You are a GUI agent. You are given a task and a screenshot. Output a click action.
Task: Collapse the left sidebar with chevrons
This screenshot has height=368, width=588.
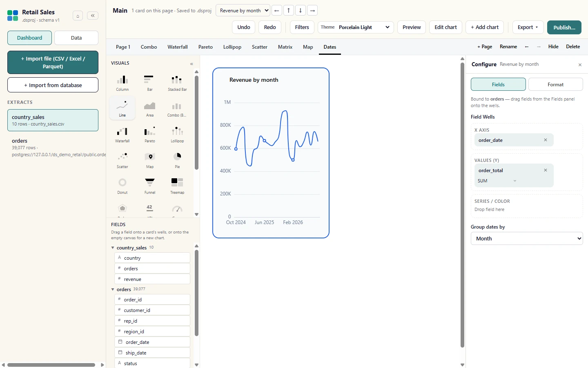(93, 16)
